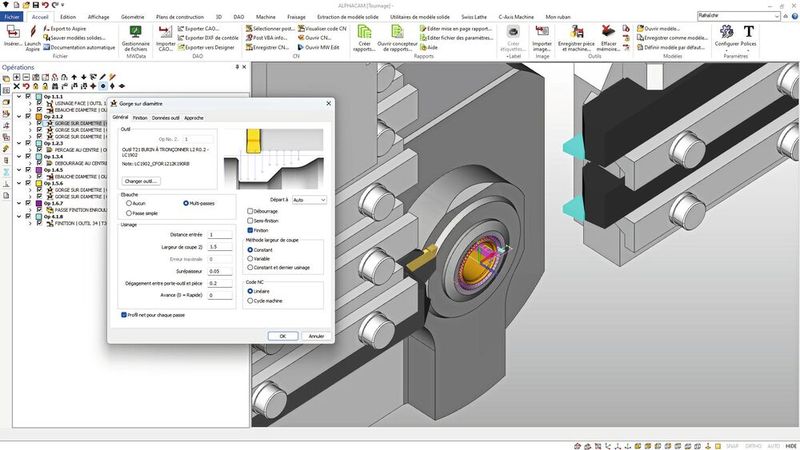
Task: Click the yellow Op 1.5.6 color swatch
Action: point(39,183)
